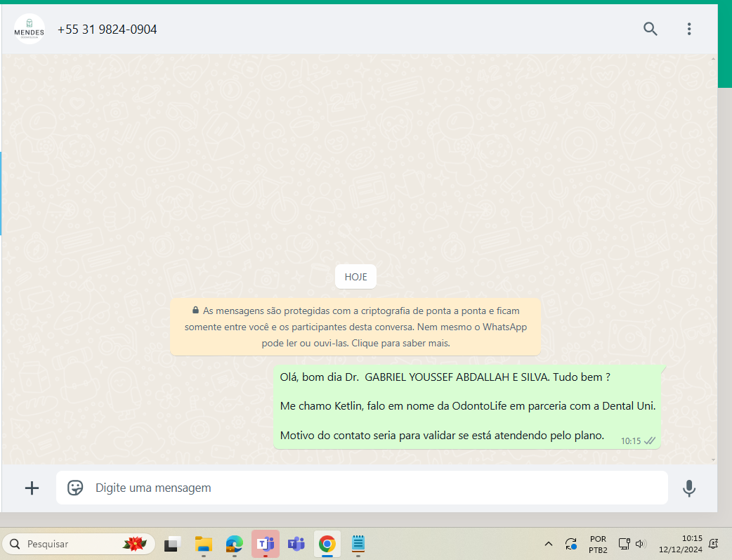Check the double-tick delivery status icon

(x=650, y=441)
